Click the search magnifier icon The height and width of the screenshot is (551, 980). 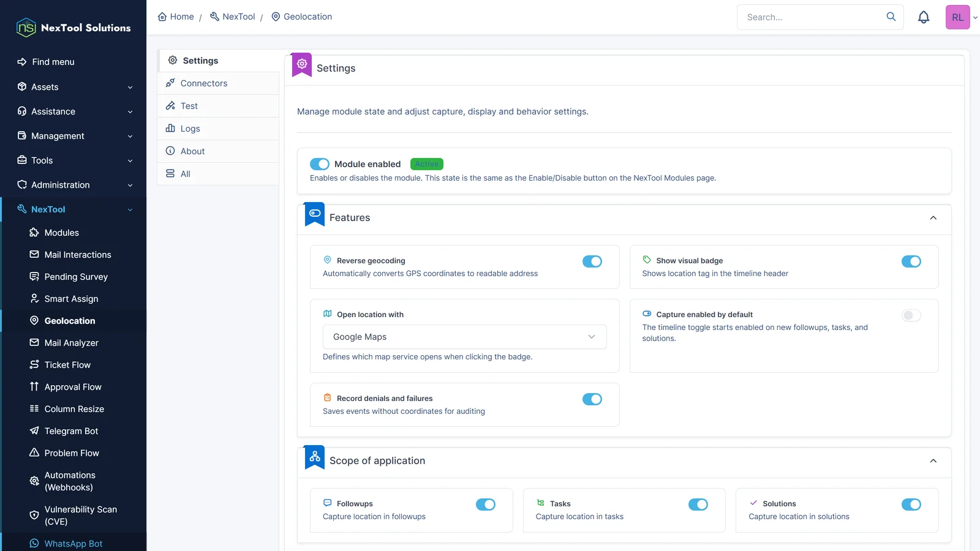pos(891,17)
